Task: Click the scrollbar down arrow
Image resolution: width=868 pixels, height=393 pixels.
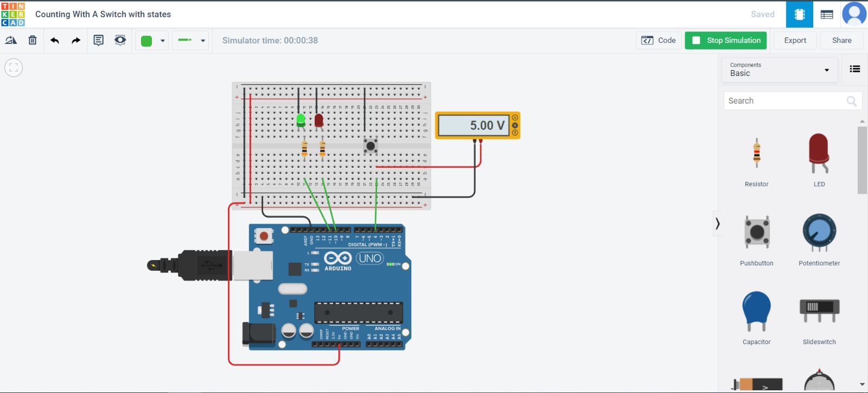Action: pyautogui.click(x=862, y=384)
